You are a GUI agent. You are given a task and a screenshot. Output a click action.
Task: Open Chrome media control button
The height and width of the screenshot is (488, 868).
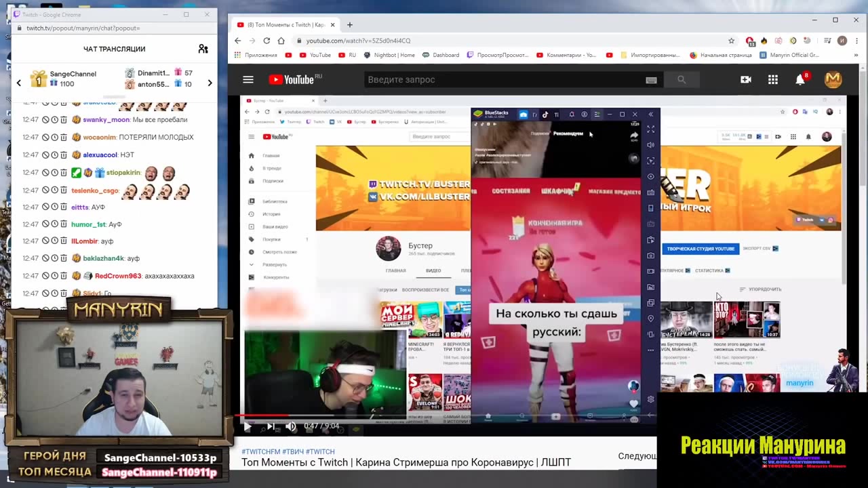pos(826,41)
